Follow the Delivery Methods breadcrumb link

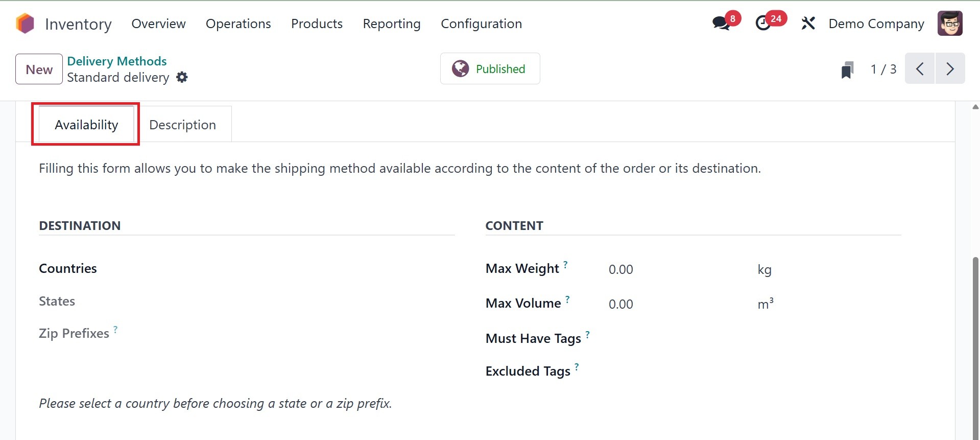117,61
